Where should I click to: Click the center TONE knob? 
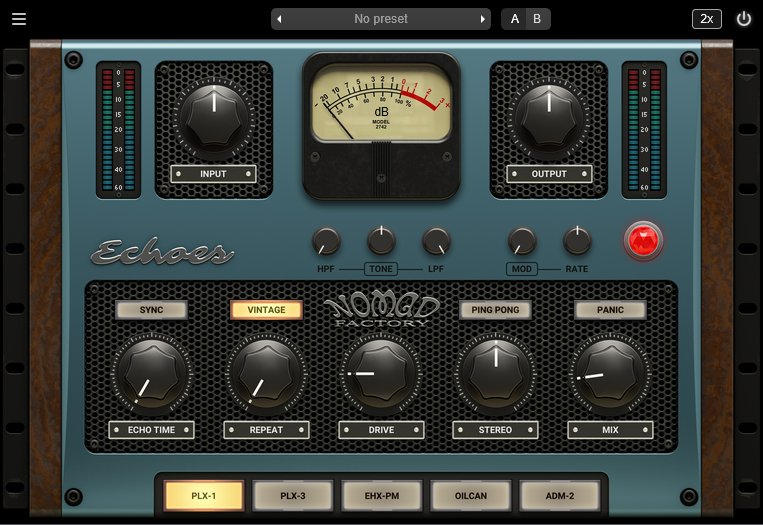(381, 240)
